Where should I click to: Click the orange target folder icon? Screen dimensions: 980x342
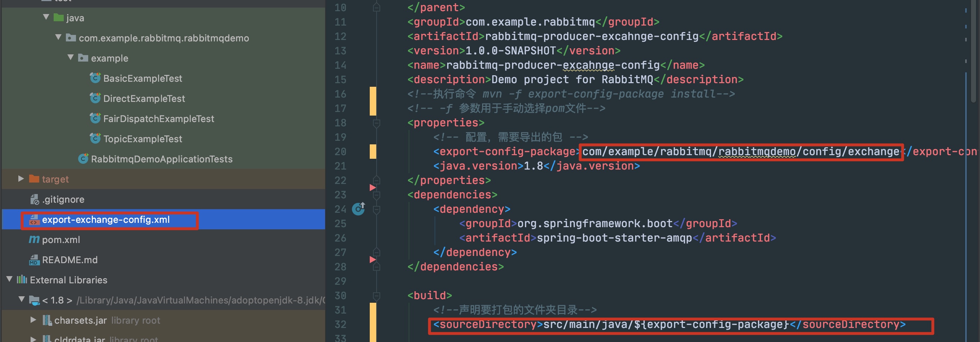34,179
